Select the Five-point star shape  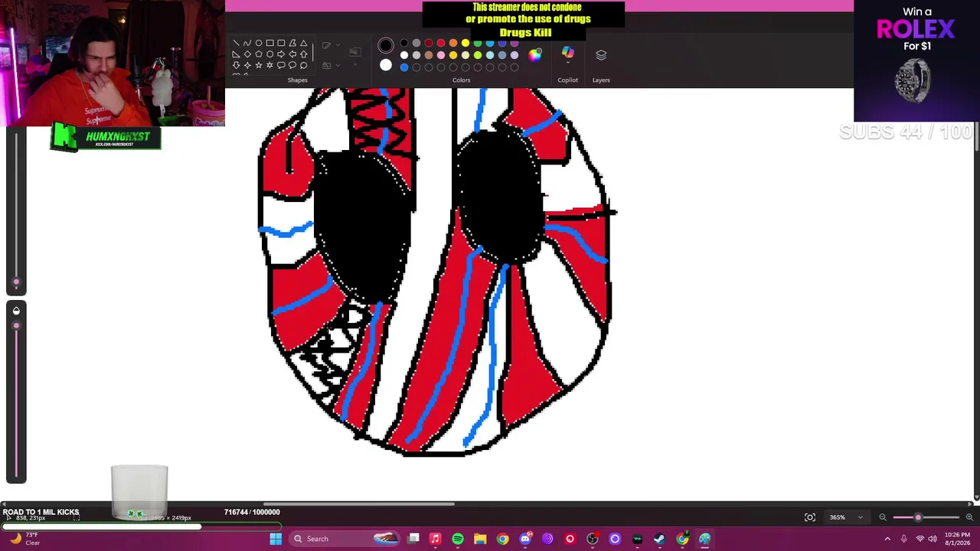click(x=259, y=65)
